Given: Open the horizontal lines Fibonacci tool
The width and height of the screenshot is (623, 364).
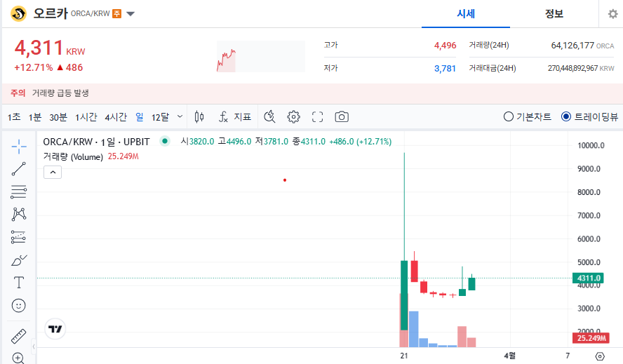Looking at the screenshot, I should pyautogui.click(x=19, y=192).
